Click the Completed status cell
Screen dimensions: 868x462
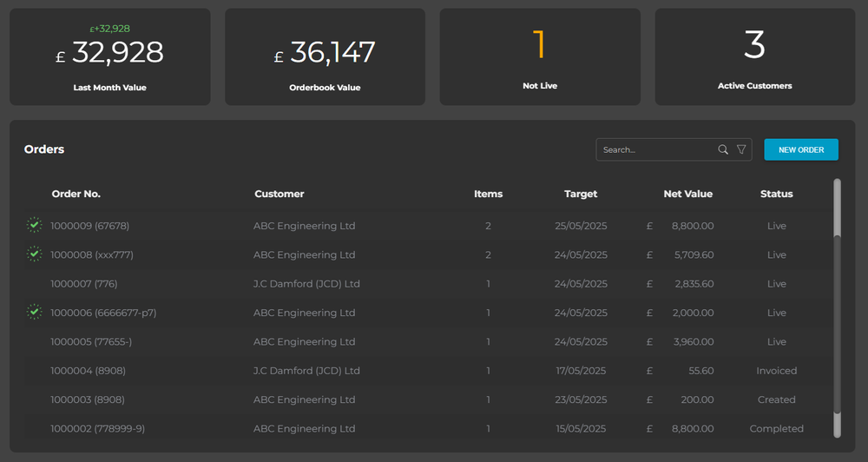[x=777, y=428]
